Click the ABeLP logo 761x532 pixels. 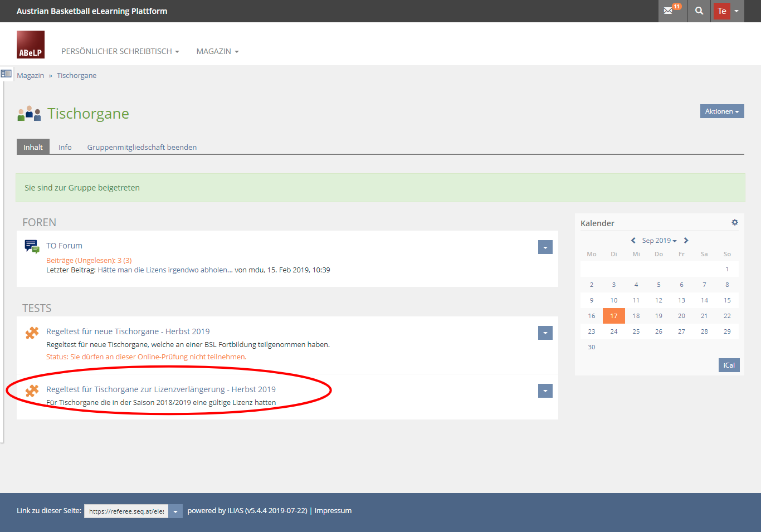point(31,45)
